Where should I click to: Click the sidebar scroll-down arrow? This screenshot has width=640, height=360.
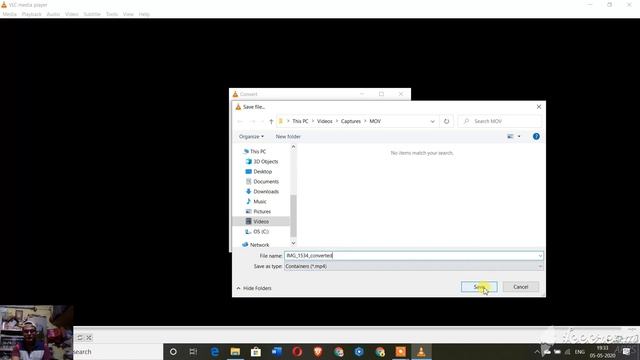(x=293, y=243)
